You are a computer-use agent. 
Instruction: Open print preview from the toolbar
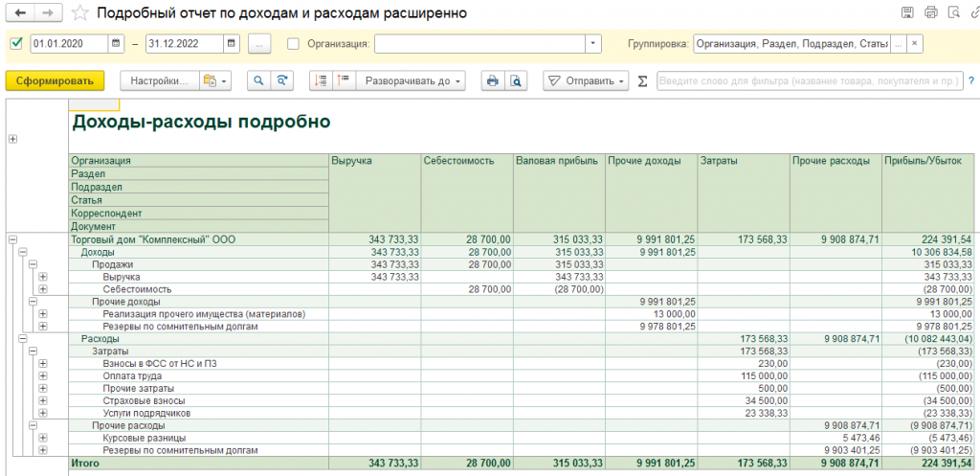click(x=516, y=80)
